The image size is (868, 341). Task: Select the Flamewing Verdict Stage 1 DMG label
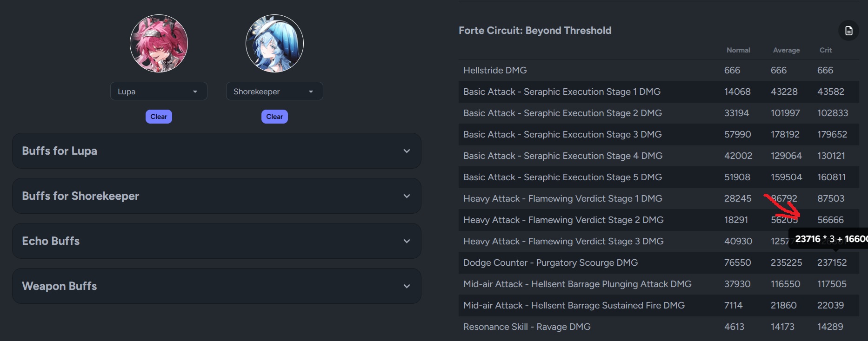(563, 198)
